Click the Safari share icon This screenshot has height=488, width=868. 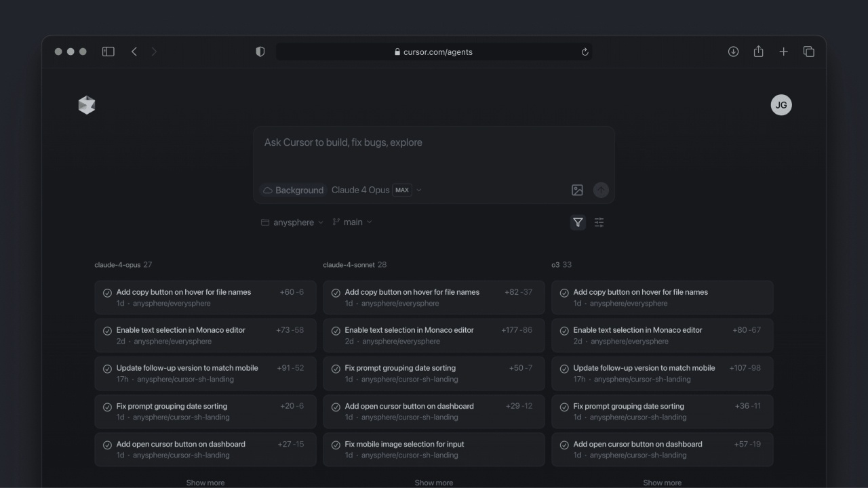(x=758, y=52)
